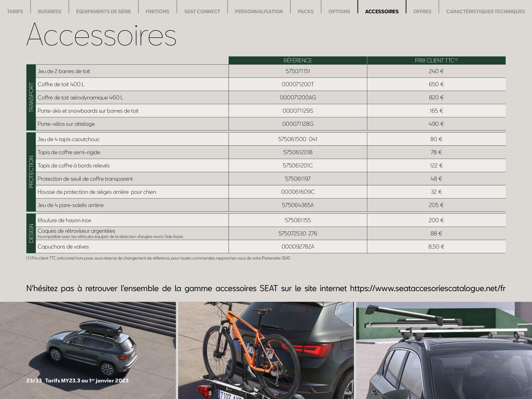The height and width of the screenshot is (399, 532).
Task: Select reference 575061155
Action: coord(298,220)
